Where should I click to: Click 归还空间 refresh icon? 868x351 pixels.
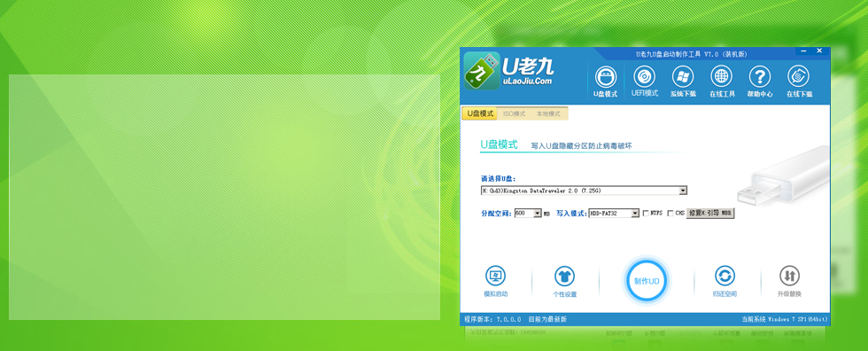click(x=725, y=276)
